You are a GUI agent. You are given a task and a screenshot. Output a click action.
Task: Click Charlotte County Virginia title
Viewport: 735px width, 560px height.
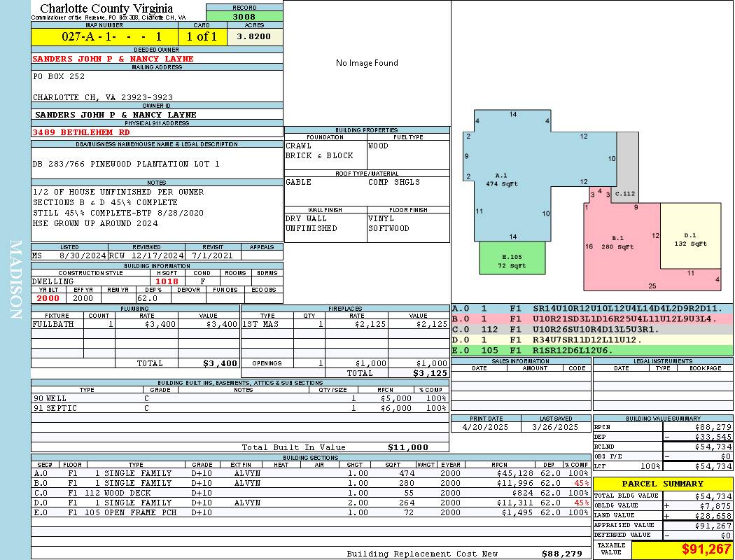[106, 8]
